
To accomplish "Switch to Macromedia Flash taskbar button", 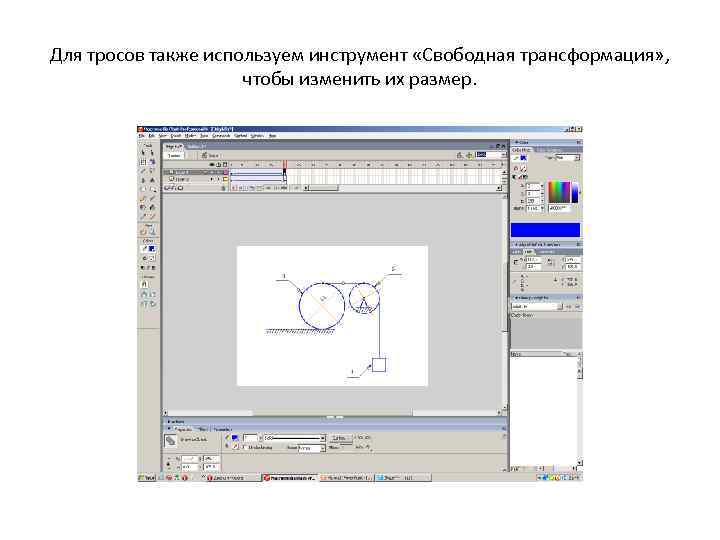I will tap(290, 478).
